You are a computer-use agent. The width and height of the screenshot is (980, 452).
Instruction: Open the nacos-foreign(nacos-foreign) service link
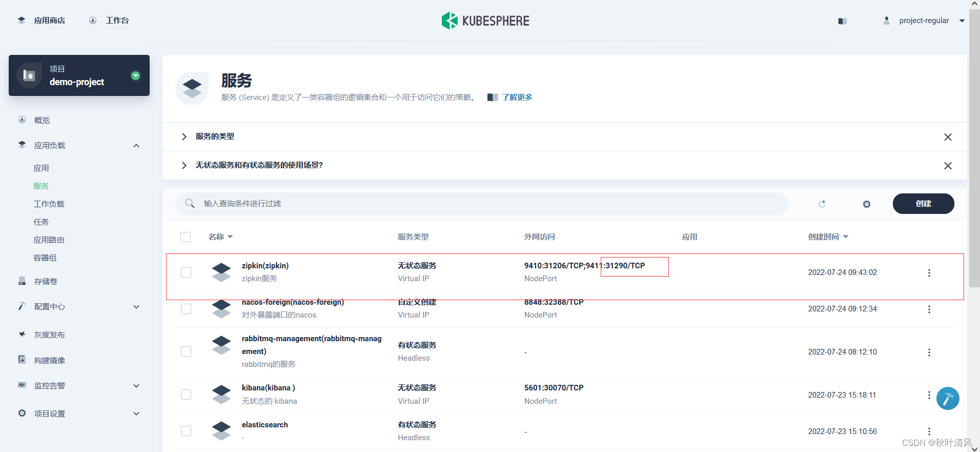point(293,302)
